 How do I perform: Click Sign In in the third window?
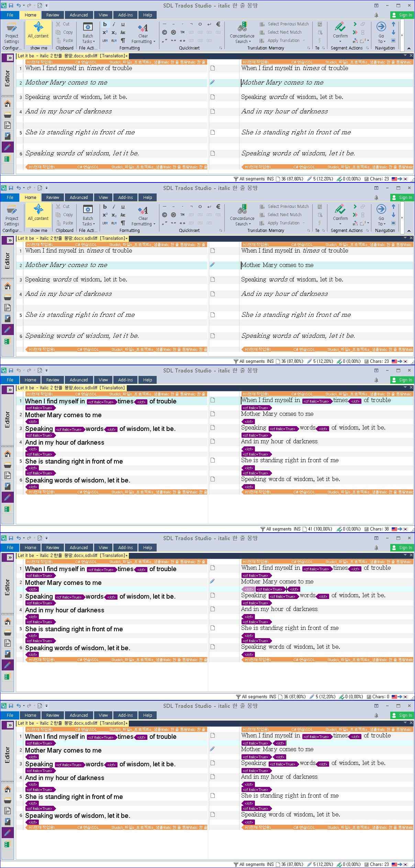click(x=402, y=380)
